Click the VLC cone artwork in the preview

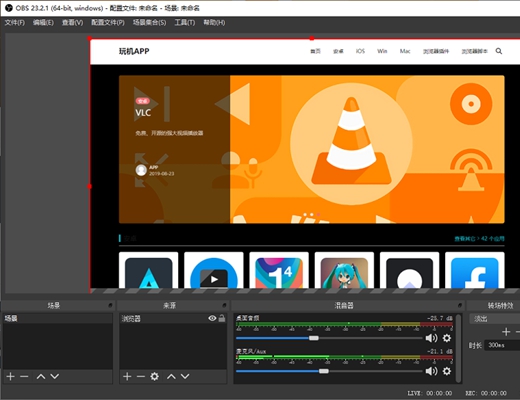coord(351,142)
